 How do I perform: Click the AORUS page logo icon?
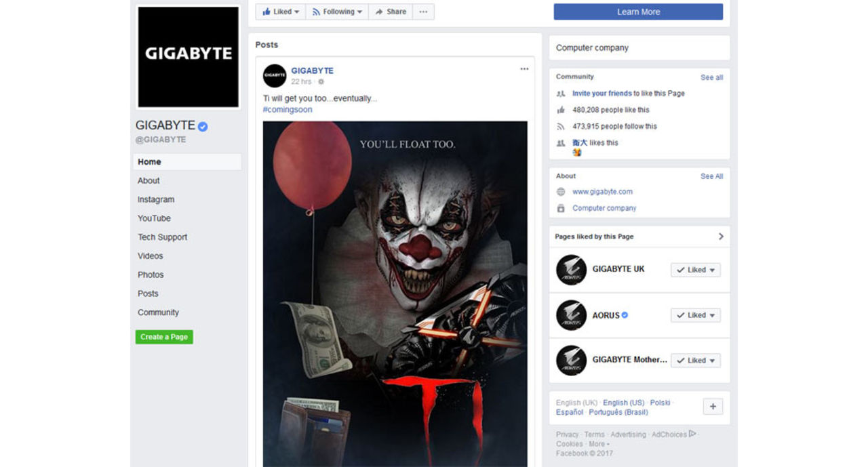click(x=571, y=315)
